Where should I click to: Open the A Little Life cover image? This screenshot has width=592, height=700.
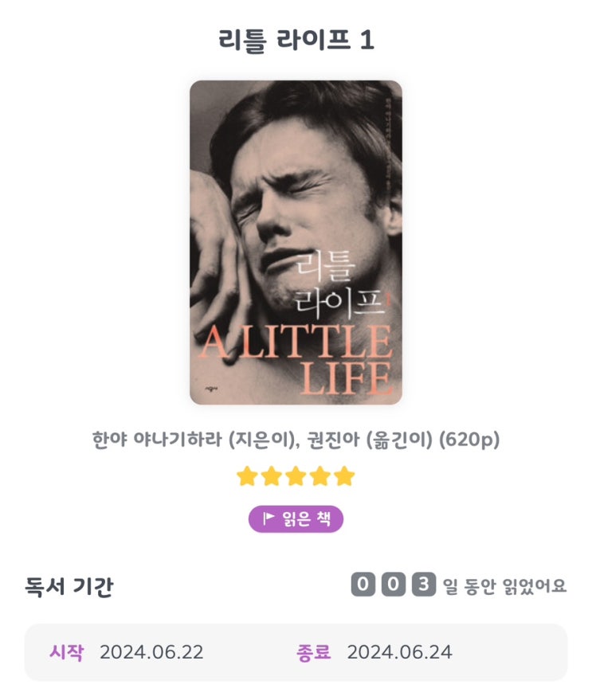click(296, 242)
